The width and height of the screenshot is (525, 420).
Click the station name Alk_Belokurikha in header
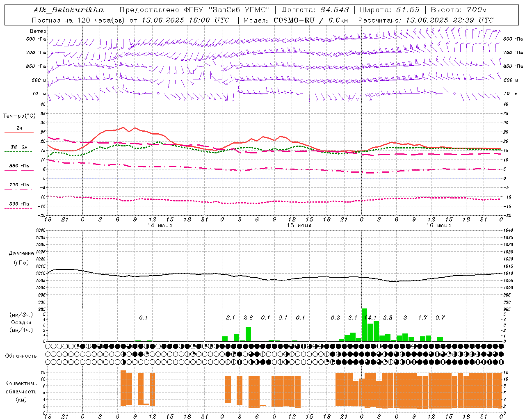pyautogui.click(x=68, y=10)
